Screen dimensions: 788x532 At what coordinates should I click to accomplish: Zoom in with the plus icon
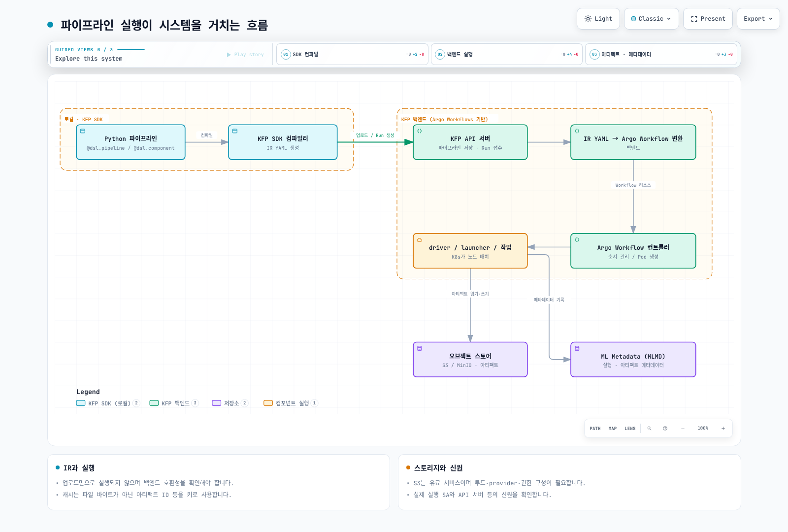[723, 429]
